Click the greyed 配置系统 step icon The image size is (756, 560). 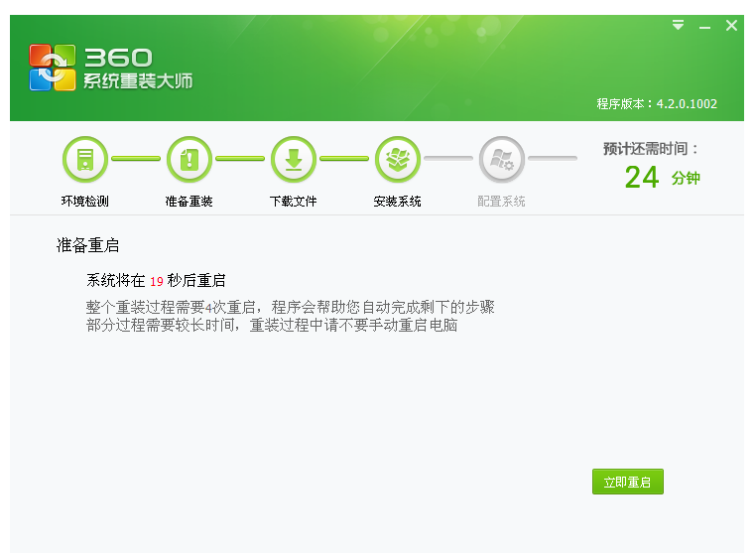(x=502, y=159)
